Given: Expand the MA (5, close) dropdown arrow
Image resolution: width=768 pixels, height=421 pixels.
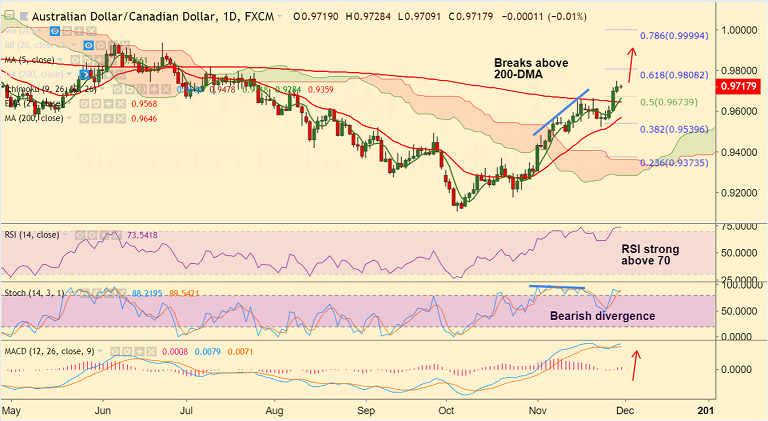Looking at the screenshot, I should point(60,59).
